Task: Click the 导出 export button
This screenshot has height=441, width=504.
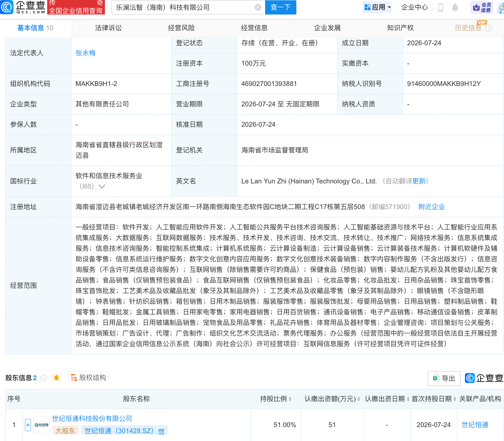Action: [444, 378]
